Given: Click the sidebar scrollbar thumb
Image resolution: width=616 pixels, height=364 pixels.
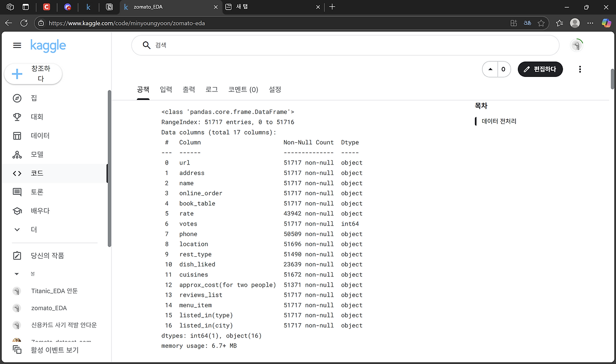Looking at the screenshot, I should [109, 168].
